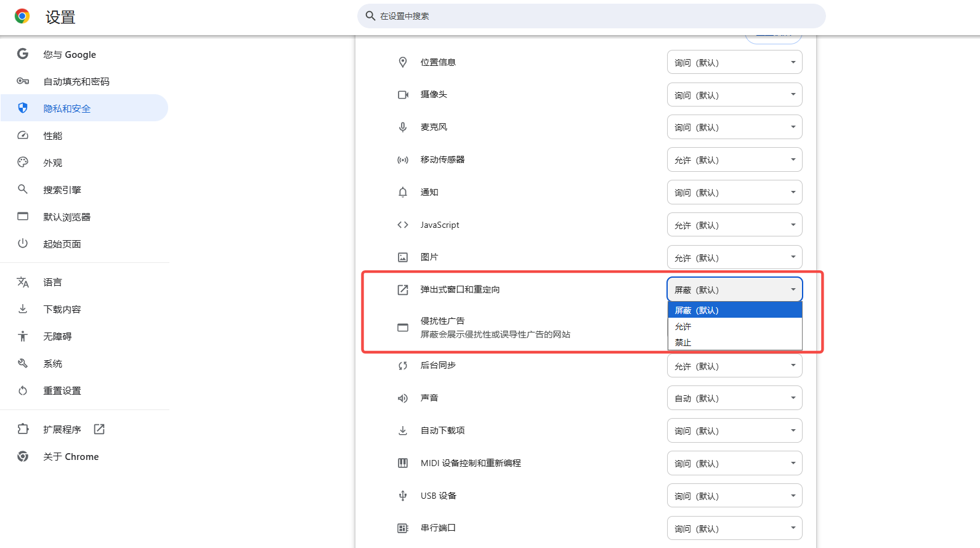
Task: Open the 声音 permission dropdown
Action: pos(735,398)
